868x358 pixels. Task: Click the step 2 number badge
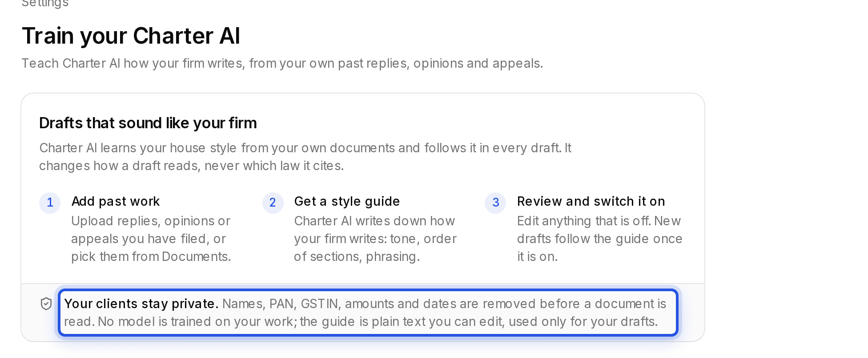[x=273, y=203]
